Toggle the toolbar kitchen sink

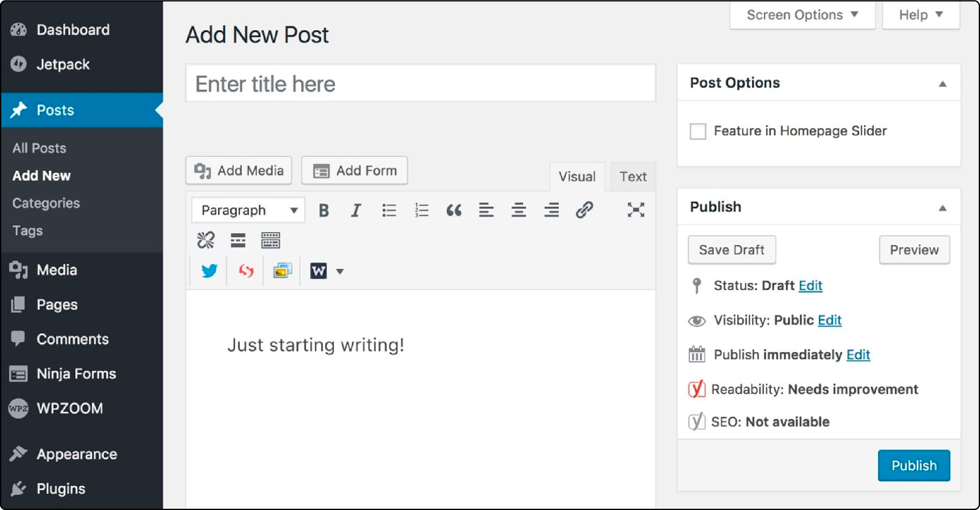coord(271,240)
